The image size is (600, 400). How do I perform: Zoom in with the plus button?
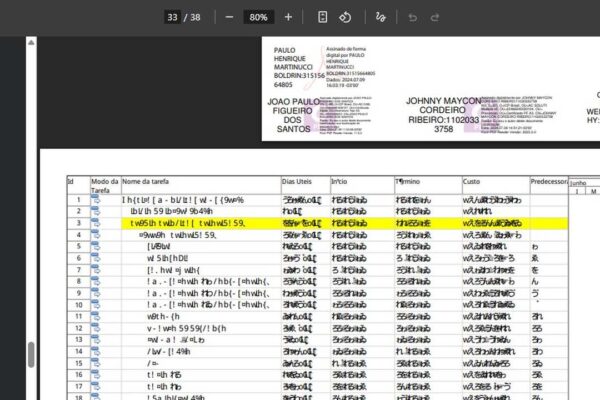[289, 17]
